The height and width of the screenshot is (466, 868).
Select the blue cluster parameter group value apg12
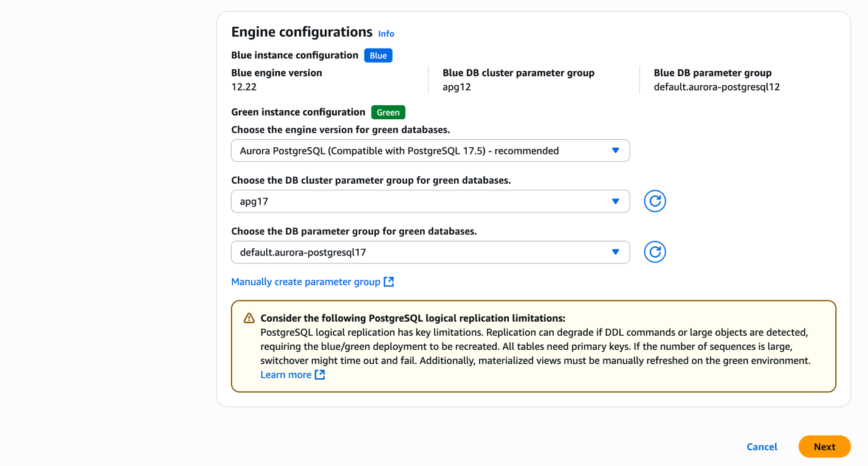click(456, 87)
